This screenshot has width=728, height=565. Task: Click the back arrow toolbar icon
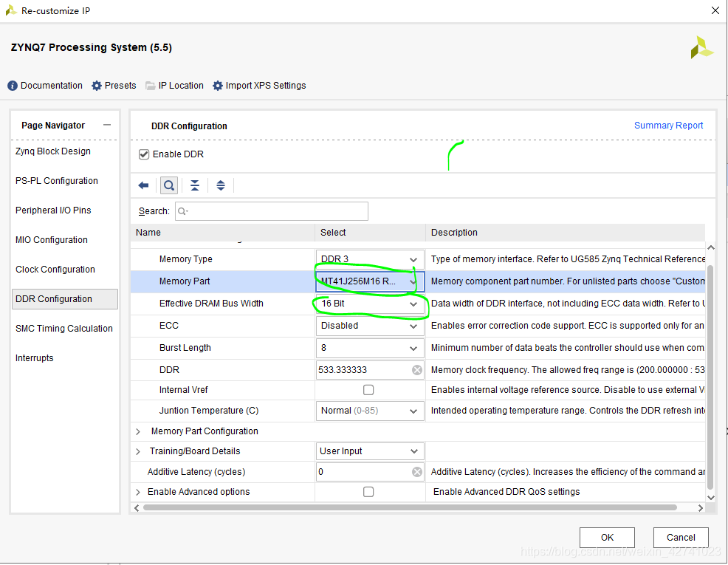click(x=143, y=185)
